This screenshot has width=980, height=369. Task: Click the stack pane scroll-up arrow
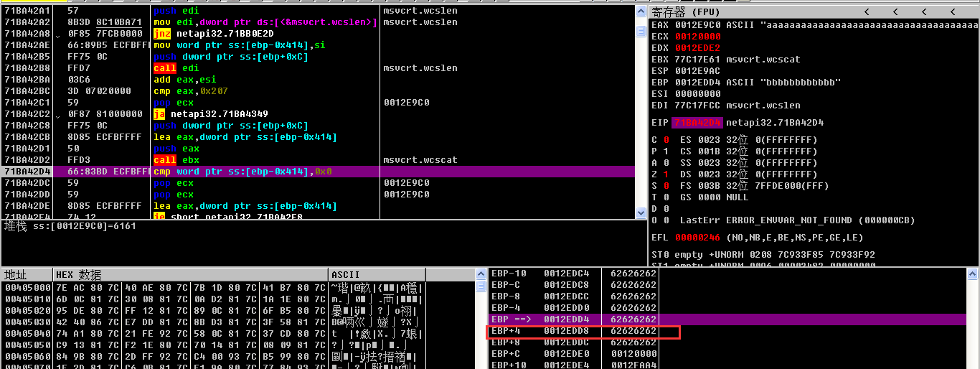point(972,274)
